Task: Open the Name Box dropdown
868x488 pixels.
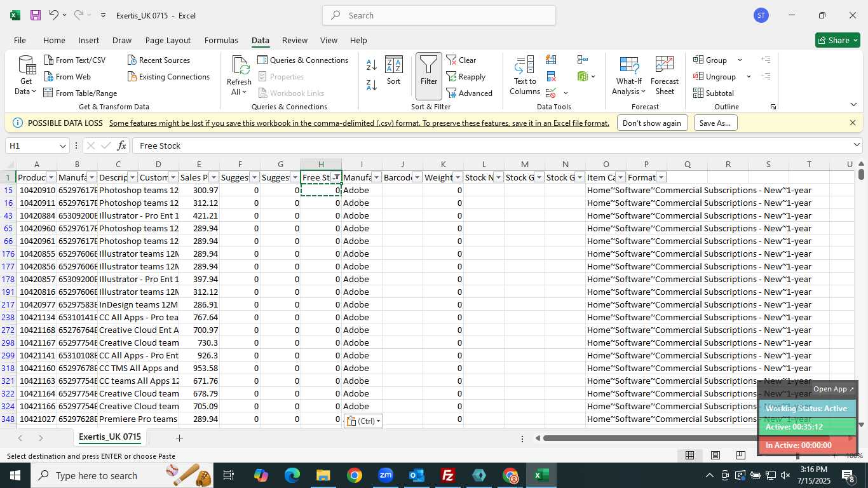Action: (62, 146)
